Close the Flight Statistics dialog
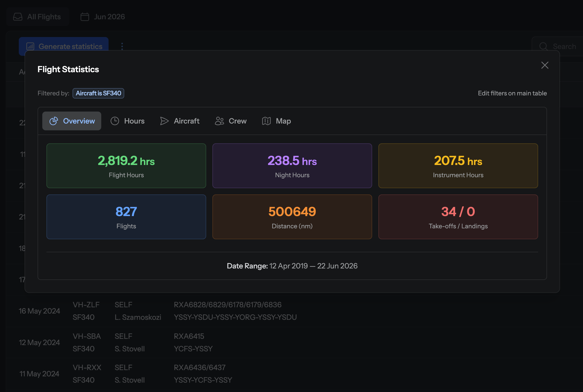The height and width of the screenshot is (392, 583). point(545,65)
